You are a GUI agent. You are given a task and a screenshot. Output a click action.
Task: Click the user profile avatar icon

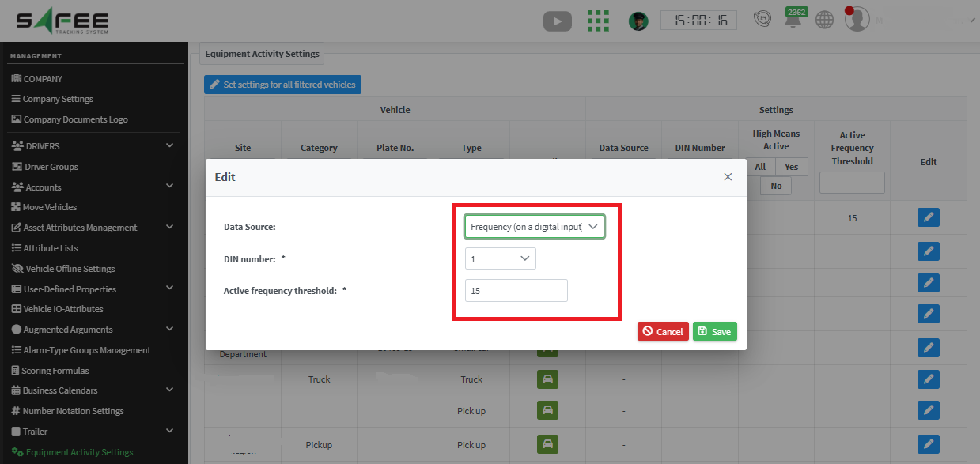pos(857,20)
